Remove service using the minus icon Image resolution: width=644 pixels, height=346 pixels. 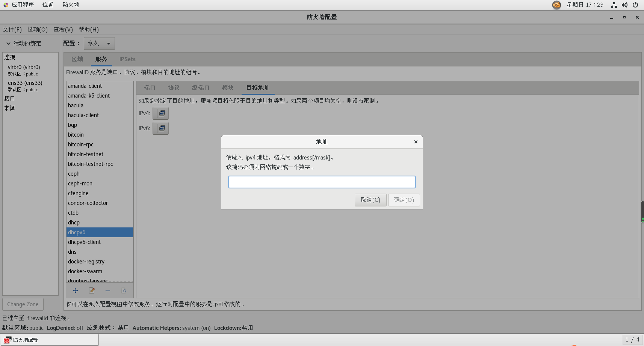click(x=108, y=290)
